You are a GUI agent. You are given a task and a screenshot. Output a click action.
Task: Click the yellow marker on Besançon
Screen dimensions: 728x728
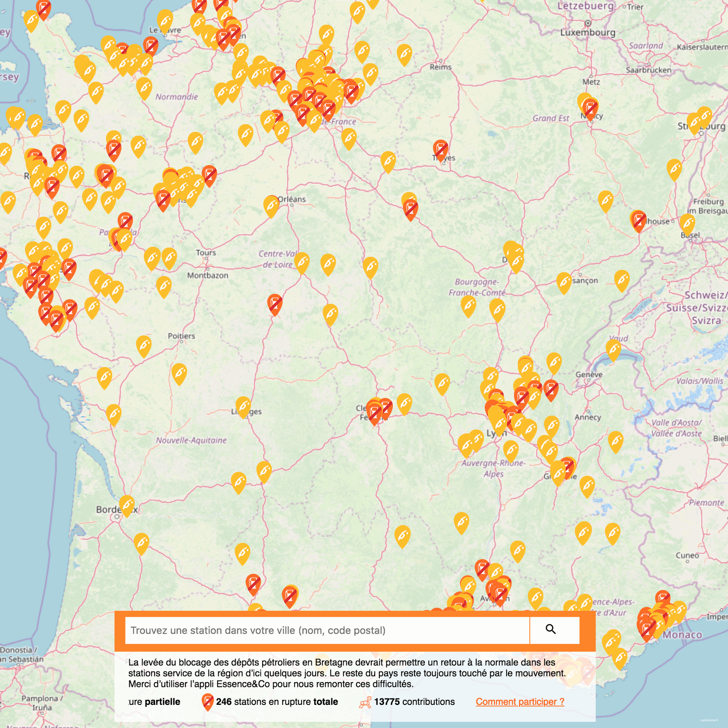point(564,282)
